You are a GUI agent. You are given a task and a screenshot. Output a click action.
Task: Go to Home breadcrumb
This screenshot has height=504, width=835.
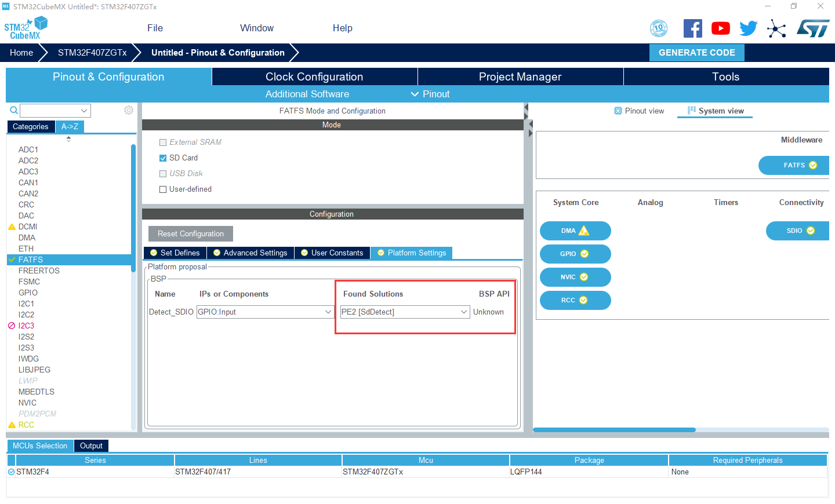21,52
